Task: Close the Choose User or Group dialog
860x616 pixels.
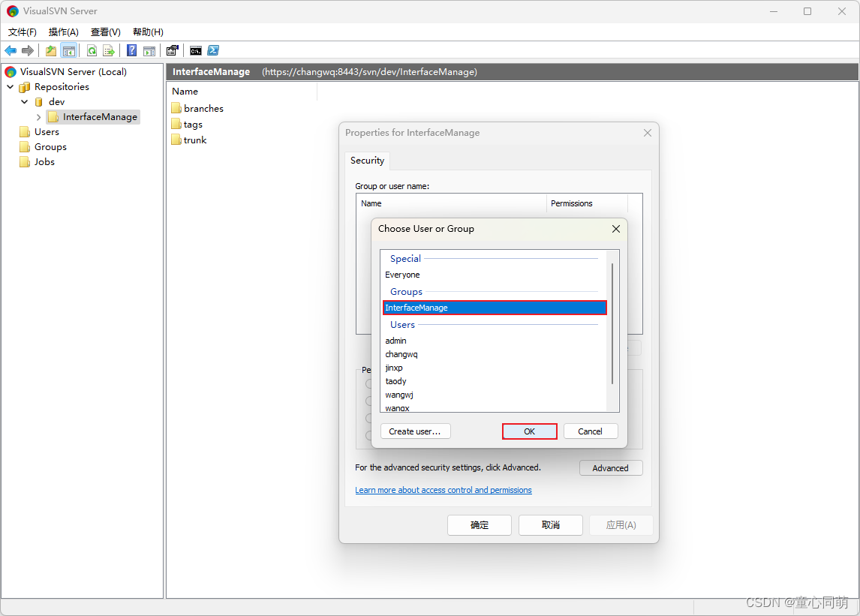Action: 616,229
